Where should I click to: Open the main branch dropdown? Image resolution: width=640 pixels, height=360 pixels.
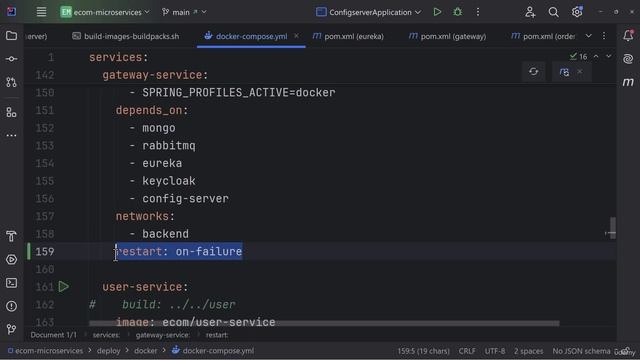[184, 12]
